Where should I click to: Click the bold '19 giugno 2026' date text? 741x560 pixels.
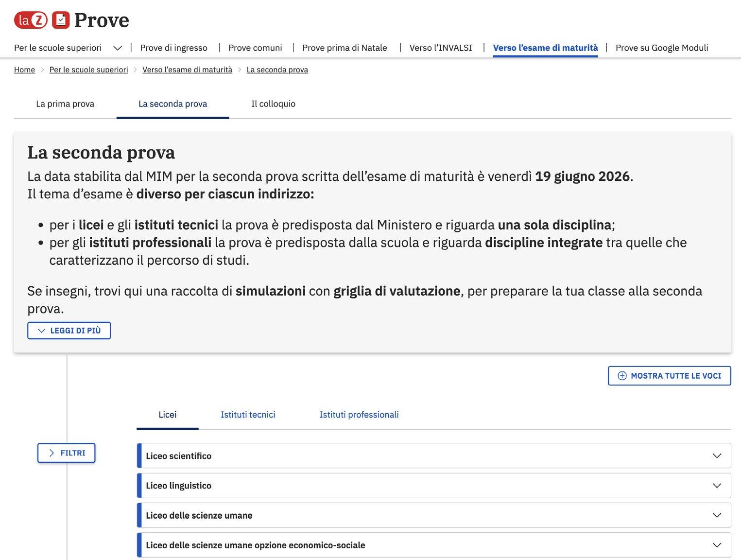583,176
